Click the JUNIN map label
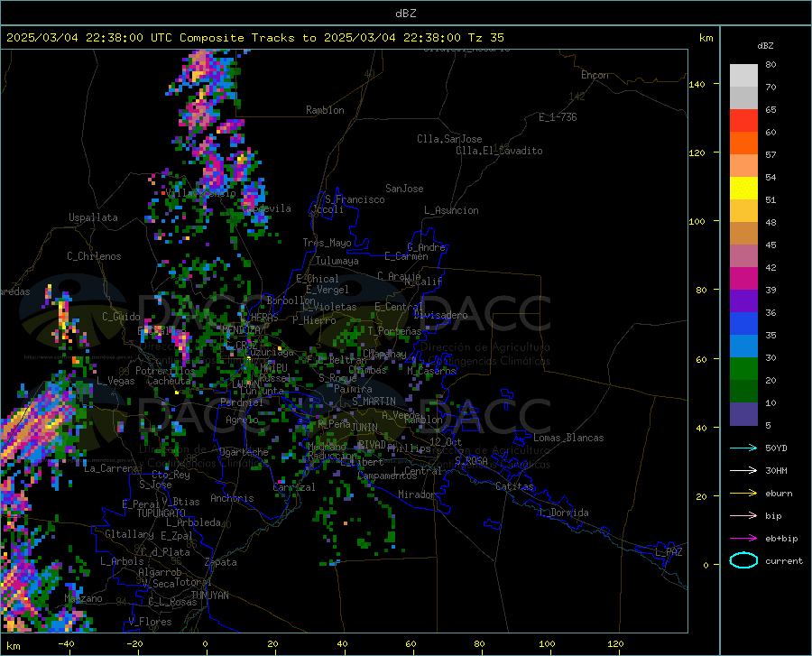The height and width of the screenshot is (656, 812). point(364,427)
